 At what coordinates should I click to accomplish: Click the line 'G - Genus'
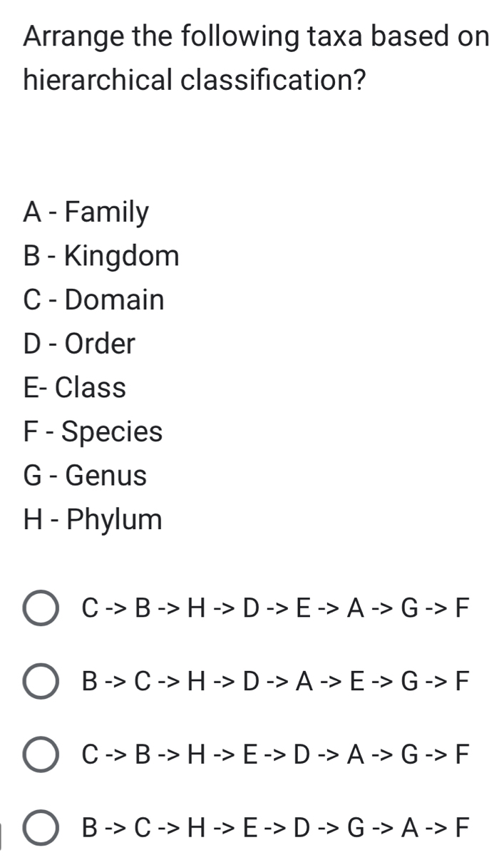[84, 476]
